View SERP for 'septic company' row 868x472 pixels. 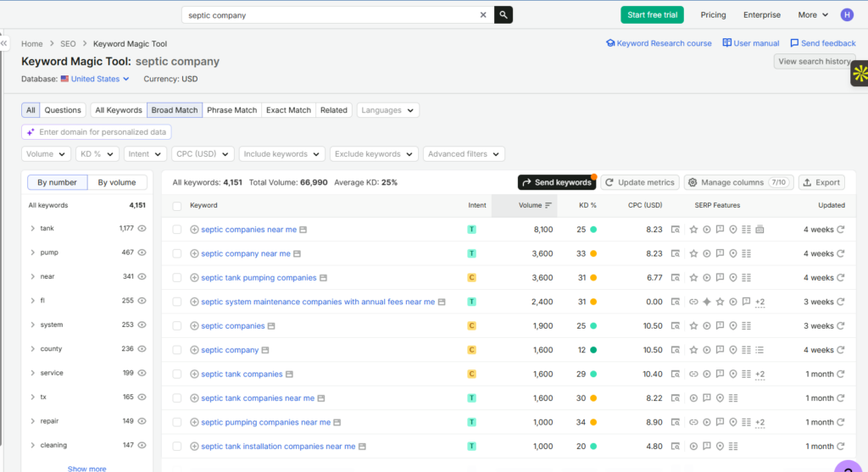(x=676, y=350)
